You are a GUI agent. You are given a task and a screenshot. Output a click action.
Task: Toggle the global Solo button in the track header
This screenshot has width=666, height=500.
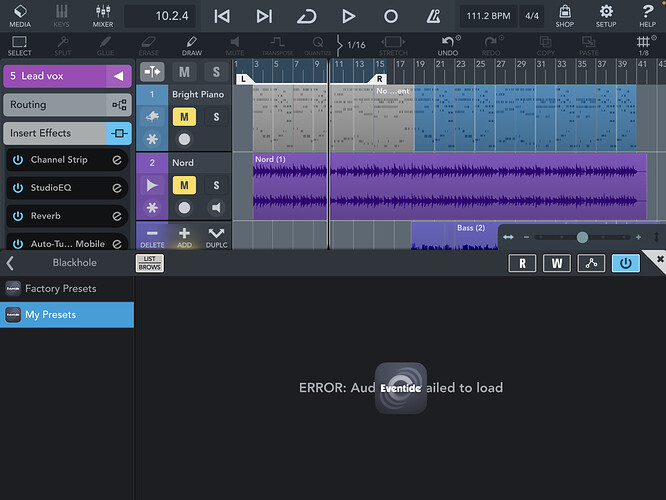pos(216,72)
